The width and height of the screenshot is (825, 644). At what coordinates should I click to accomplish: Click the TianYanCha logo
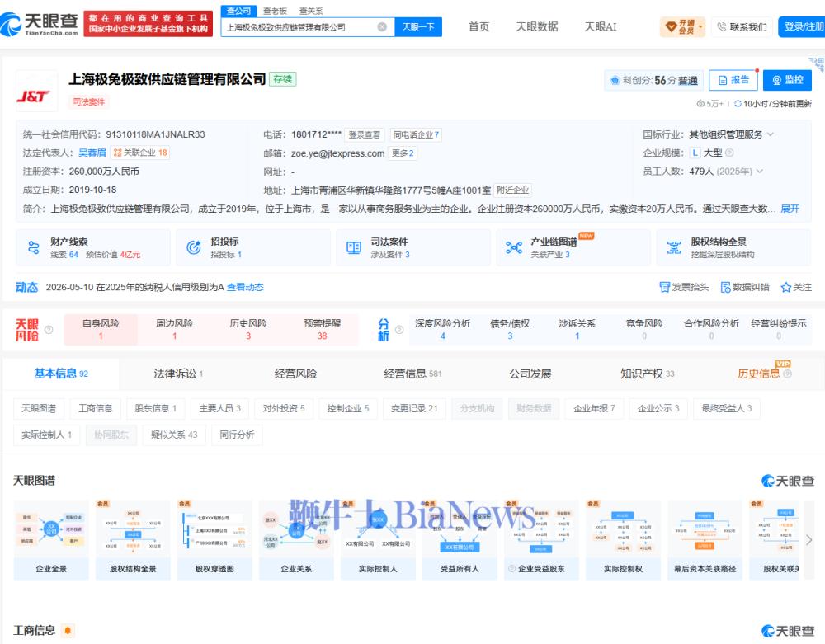(x=40, y=24)
